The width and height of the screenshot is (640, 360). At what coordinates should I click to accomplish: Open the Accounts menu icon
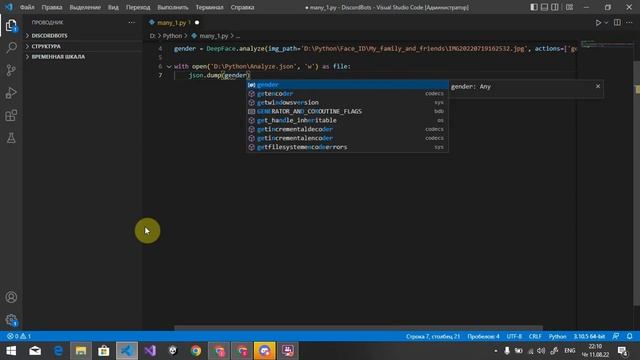click(11, 297)
